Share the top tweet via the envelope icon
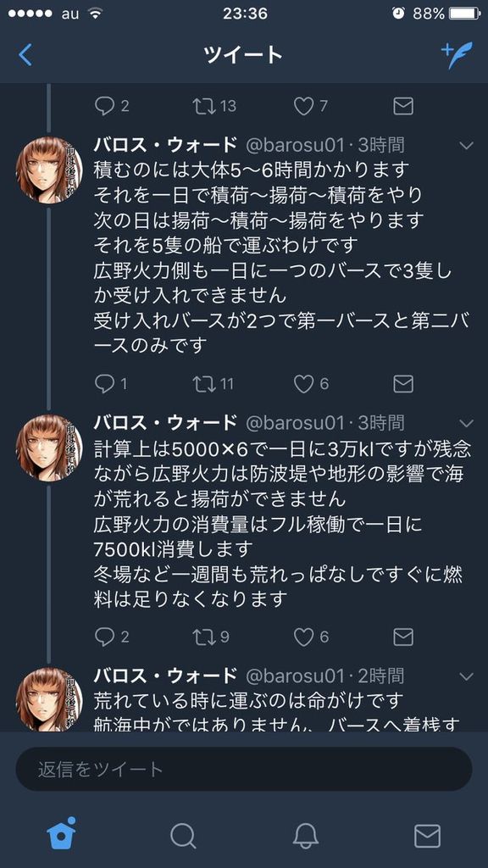This screenshot has width=488, height=868. point(403,106)
